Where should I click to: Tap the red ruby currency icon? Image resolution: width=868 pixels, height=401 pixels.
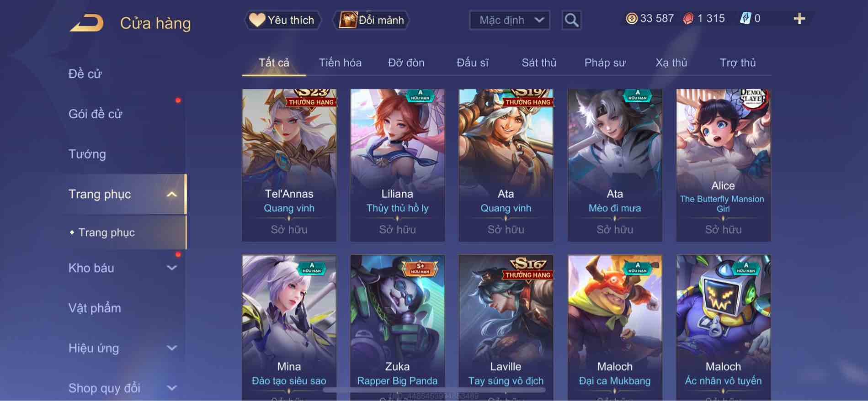point(688,19)
